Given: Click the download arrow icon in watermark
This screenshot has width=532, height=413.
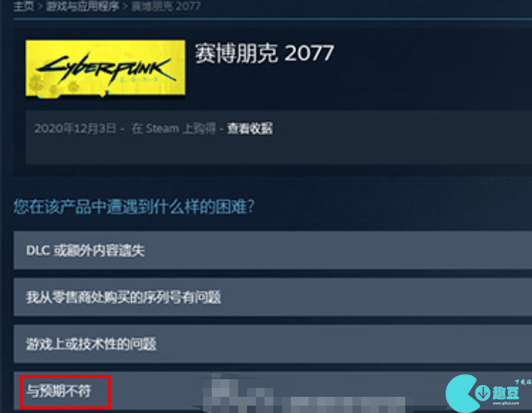Looking at the screenshot, I should coord(481,393).
